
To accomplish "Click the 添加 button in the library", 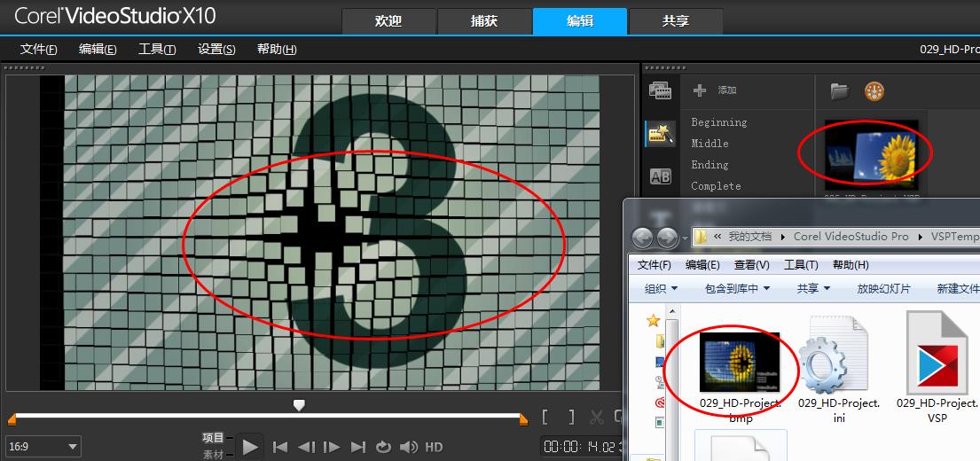I will tap(727, 90).
